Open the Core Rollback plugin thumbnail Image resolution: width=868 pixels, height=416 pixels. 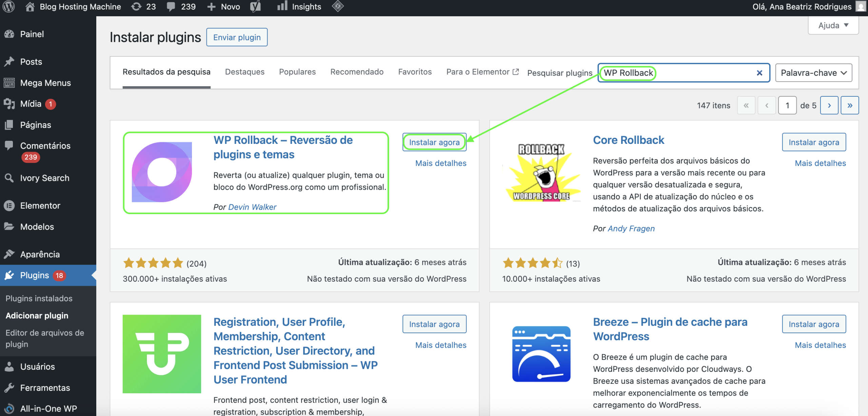(x=541, y=172)
